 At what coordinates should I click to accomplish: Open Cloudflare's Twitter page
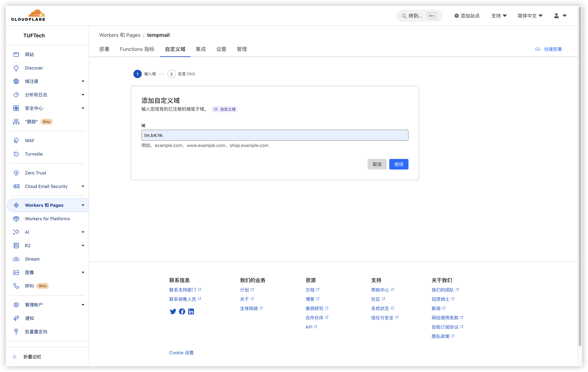click(173, 311)
